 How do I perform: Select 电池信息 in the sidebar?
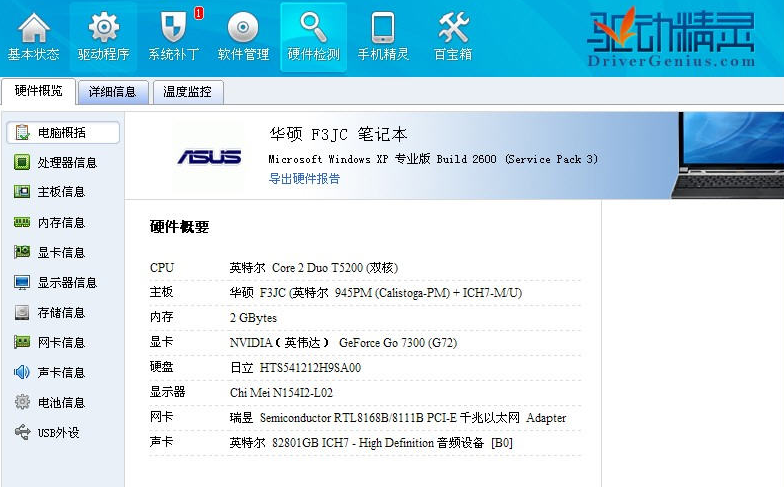click(x=63, y=402)
